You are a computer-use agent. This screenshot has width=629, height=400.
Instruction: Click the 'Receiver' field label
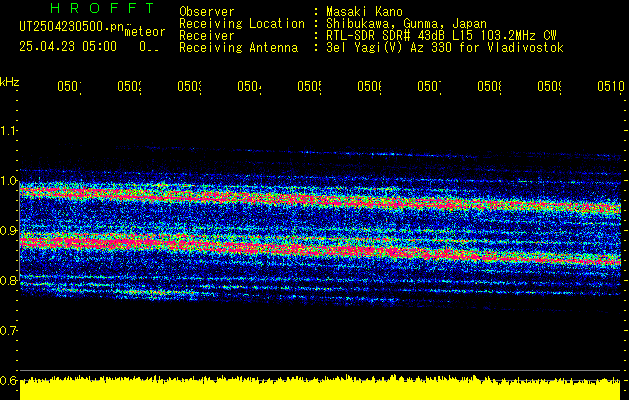(207, 36)
